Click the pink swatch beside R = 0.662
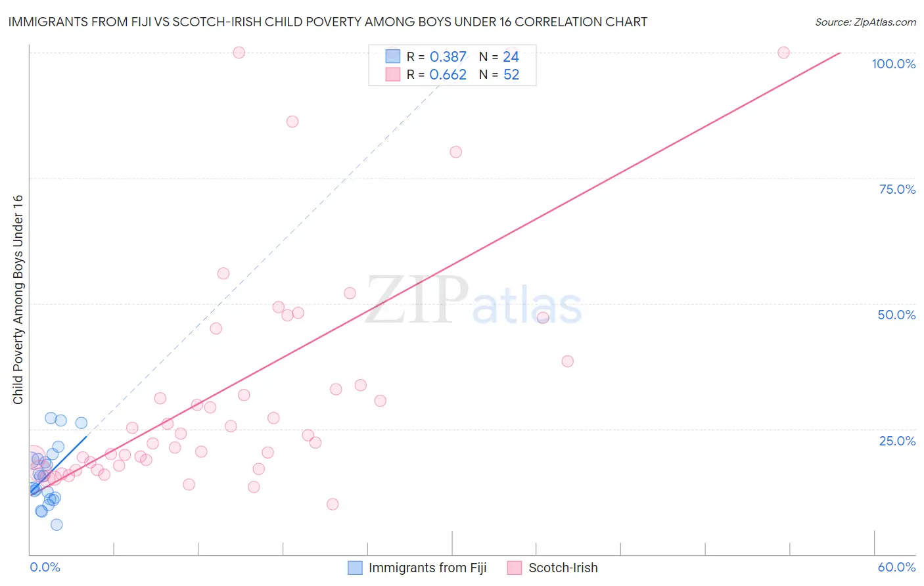The height and width of the screenshot is (586, 924). tap(393, 74)
